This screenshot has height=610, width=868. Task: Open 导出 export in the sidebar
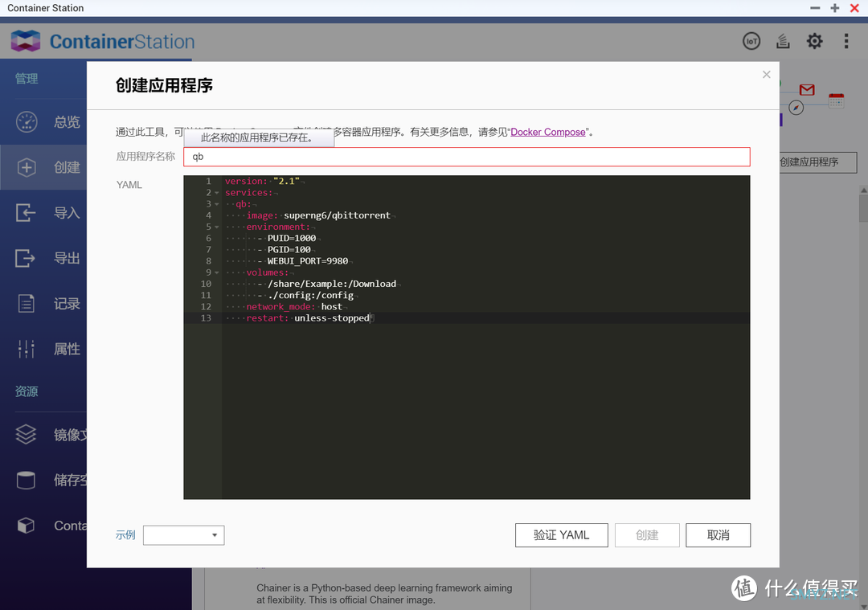pos(43,258)
